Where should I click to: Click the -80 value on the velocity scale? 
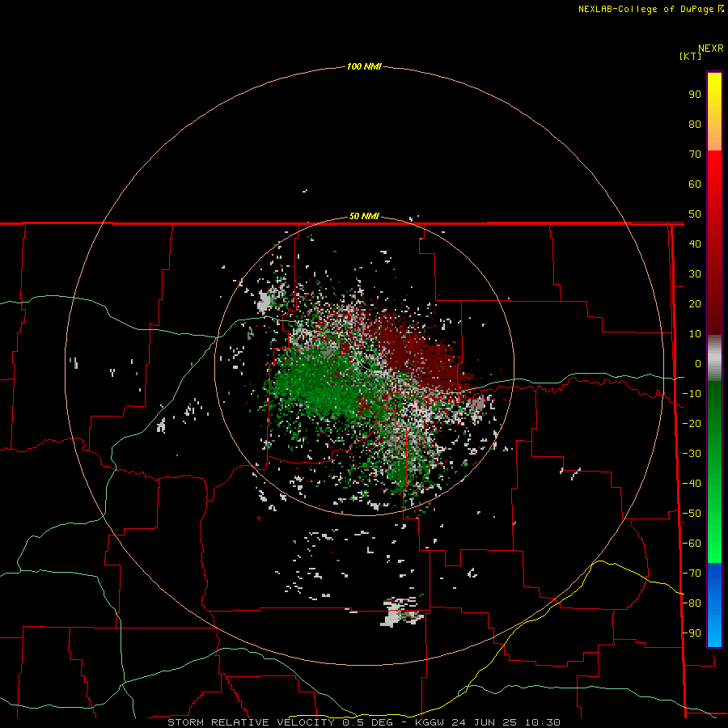(692, 603)
